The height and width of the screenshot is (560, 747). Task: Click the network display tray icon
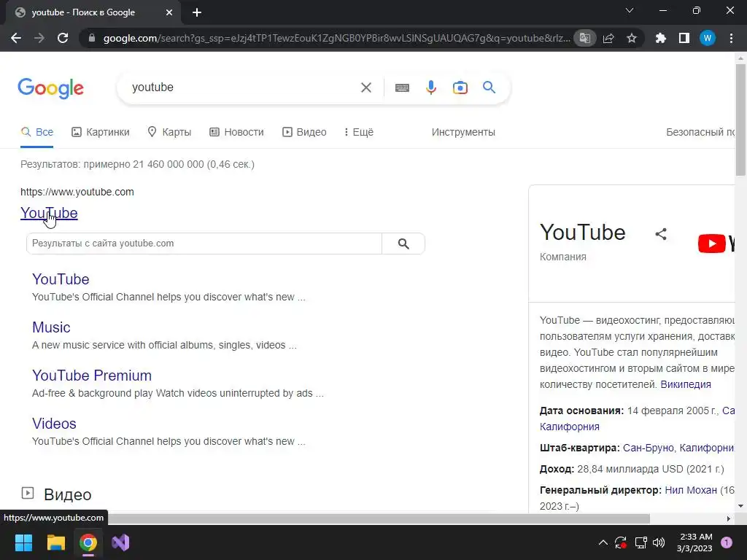click(x=640, y=542)
